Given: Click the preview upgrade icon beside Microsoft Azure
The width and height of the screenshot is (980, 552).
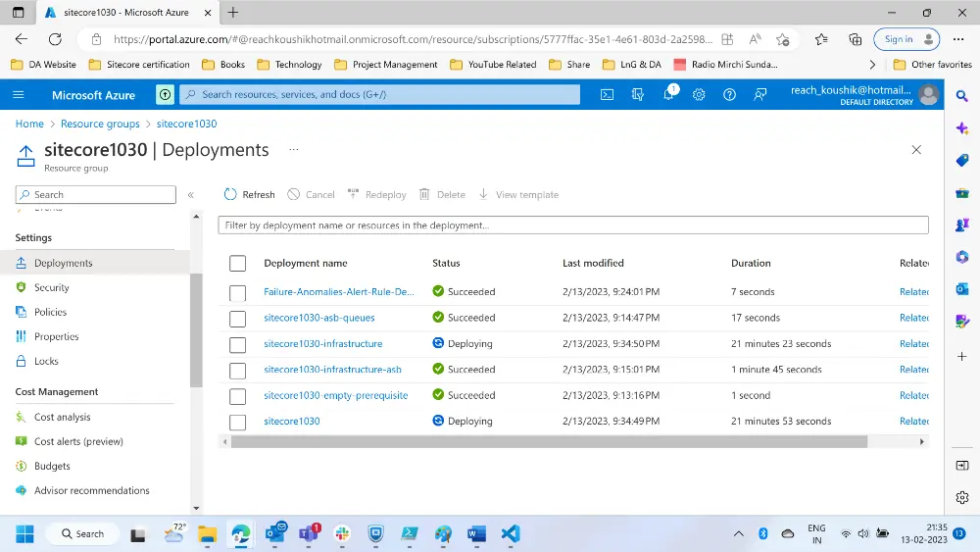Looking at the screenshot, I should point(165,94).
